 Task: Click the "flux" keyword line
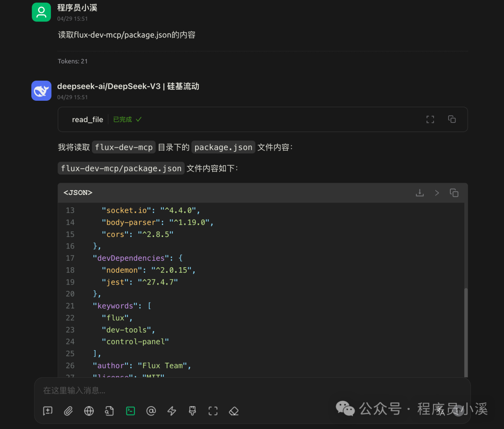click(x=117, y=318)
